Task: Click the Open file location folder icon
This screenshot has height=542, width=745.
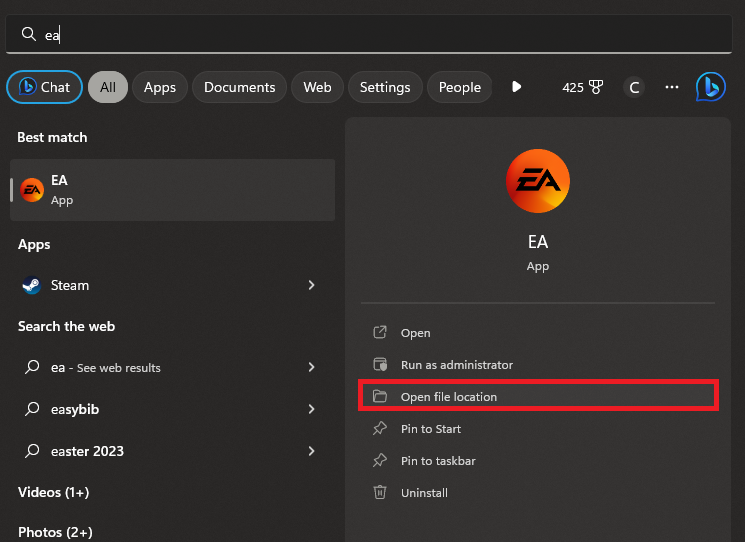Action: click(380, 396)
